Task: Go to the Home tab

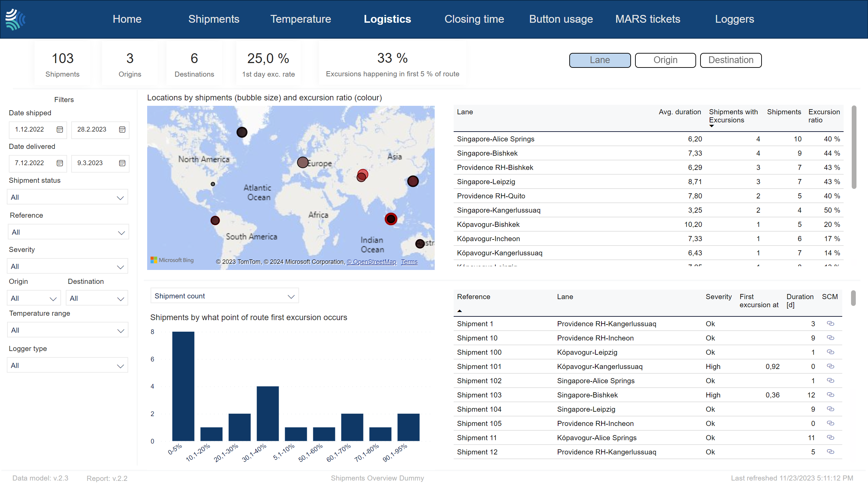Action: (127, 19)
